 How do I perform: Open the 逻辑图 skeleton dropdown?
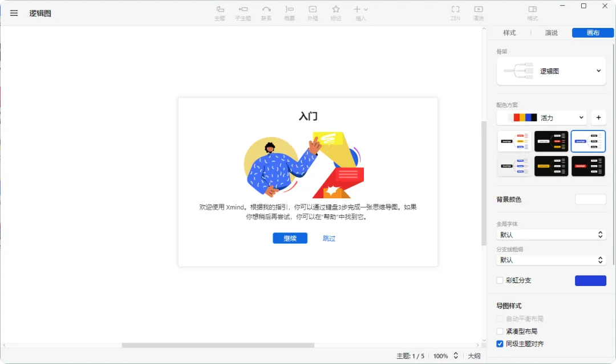551,71
